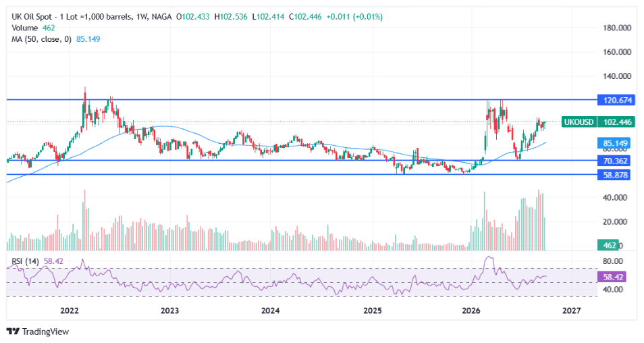This screenshot has height=343, width=644.
Task: Click the 80.00 RSI axis label
Action: pyautogui.click(x=613, y=261)
